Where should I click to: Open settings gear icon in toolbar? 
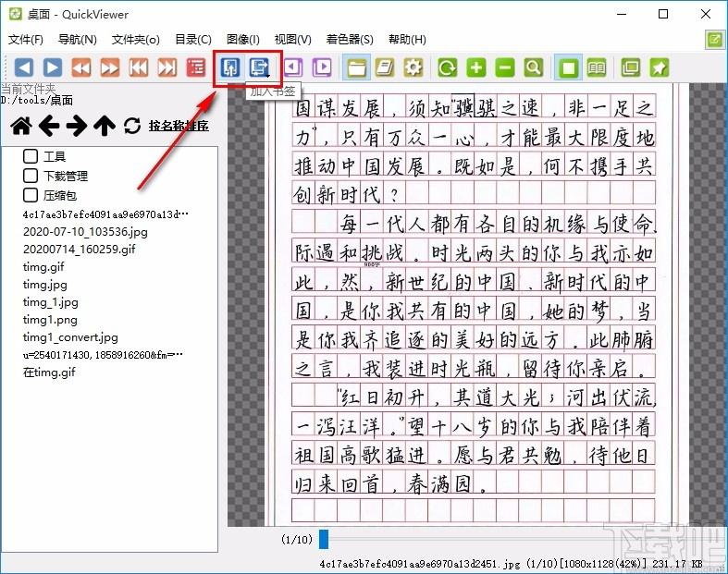pyautogui.click(x=413, y=67)
